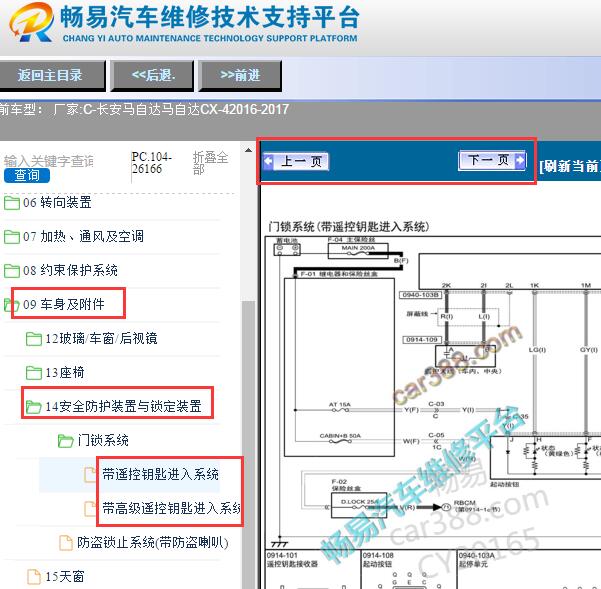Viewport: 601px width, 589px height.
Task: Click the 返回主目录 button
Action: (x=52, y=75)
